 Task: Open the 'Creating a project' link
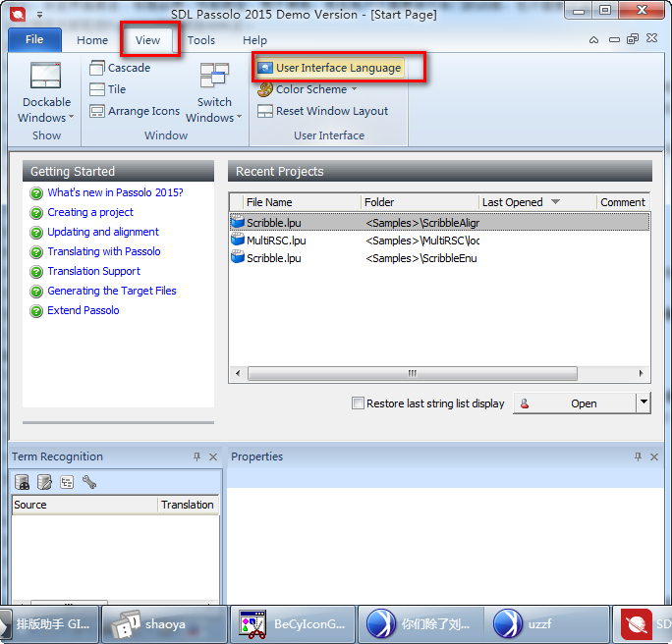(x=90, y=212)
